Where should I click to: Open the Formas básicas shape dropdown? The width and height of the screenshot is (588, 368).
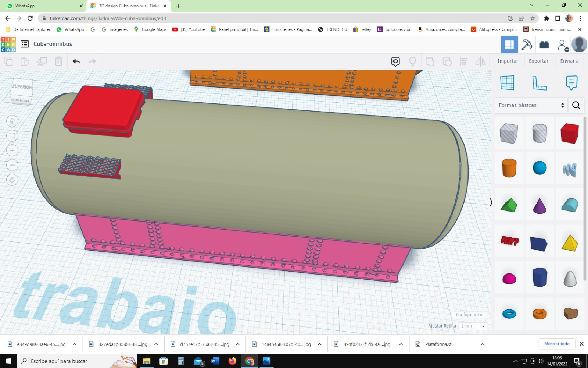(x=531, y=105)
